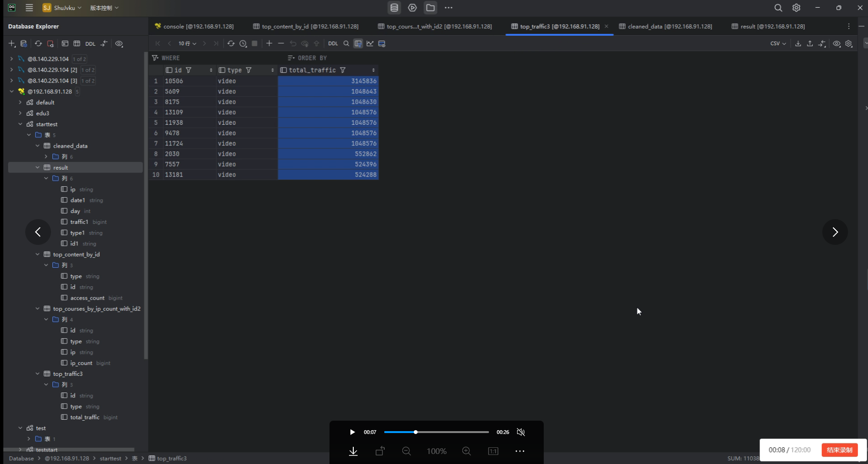Collapse the result table node
Image resolution: width=868 pixels, height=464 pixels.
[x=38, y=168]
